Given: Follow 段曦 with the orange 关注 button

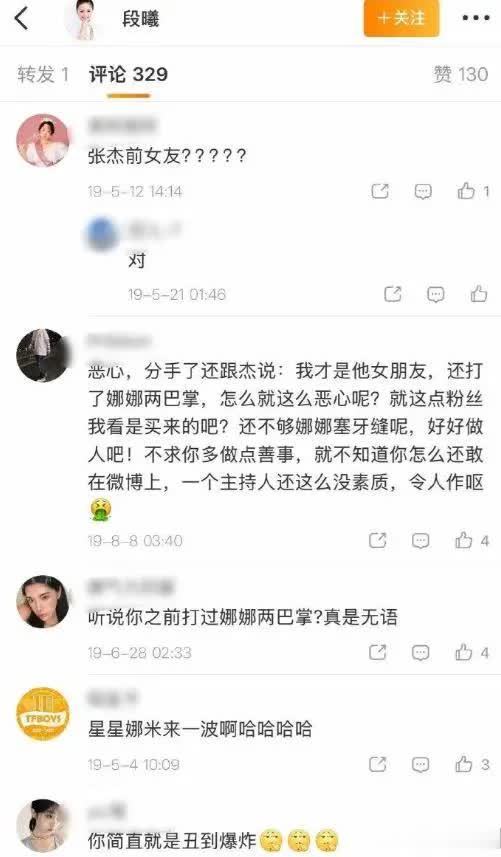Looking at the screenshot, I should pyautogui.click(x=402, y=18).
